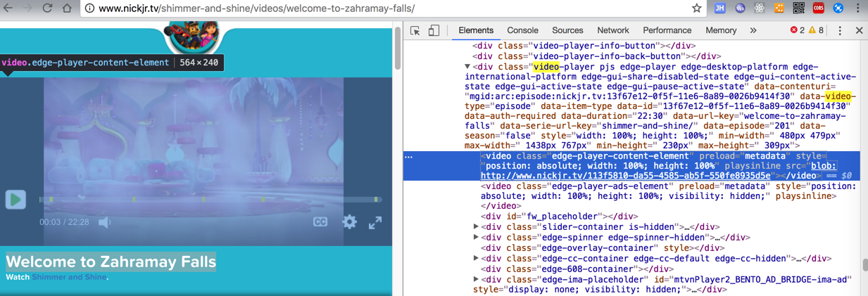Open the Memory tab
Image resolution: width=868 pixels, height=296 pixels.
pyautogui.click(x=721, y=31)
